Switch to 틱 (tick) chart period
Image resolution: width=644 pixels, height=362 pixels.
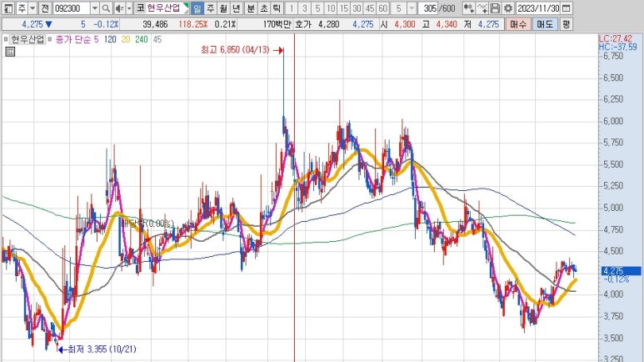coord(277,8)
